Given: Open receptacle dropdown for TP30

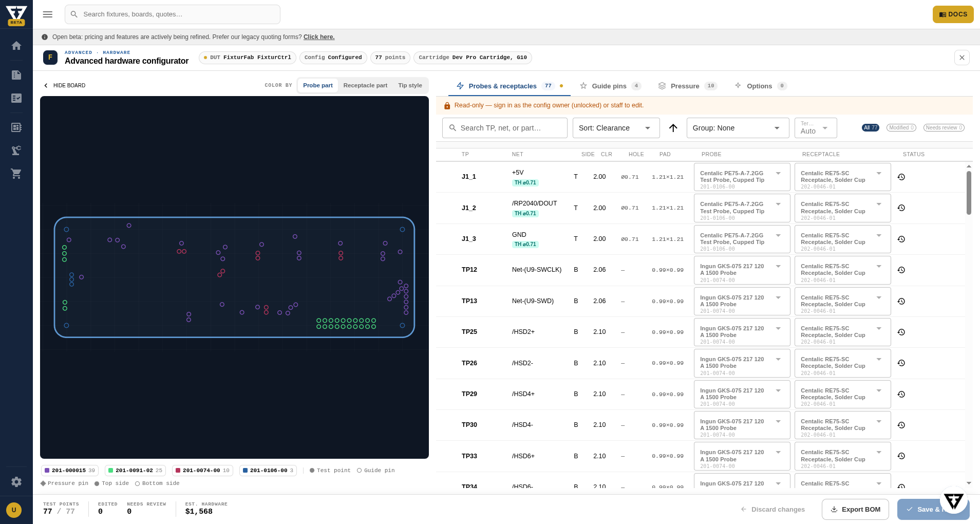Looking at the screenshot, I should click(842, 425).
